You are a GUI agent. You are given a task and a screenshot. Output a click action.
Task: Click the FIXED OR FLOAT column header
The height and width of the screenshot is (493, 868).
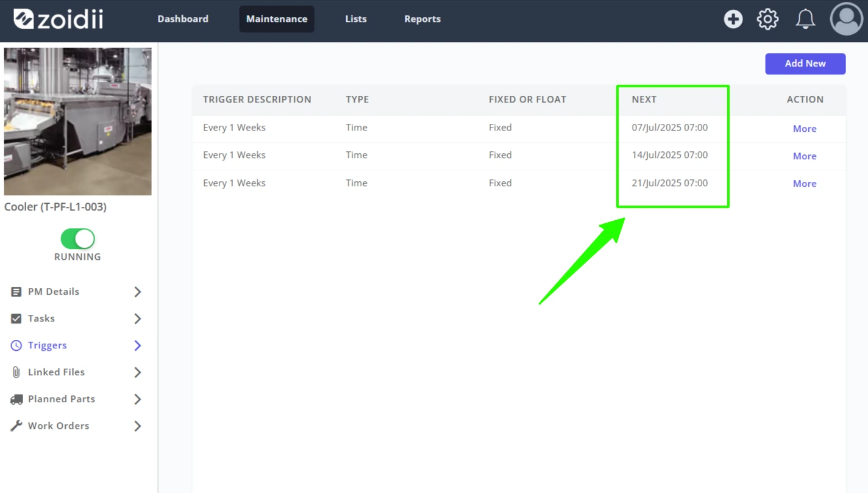[527, 99]
